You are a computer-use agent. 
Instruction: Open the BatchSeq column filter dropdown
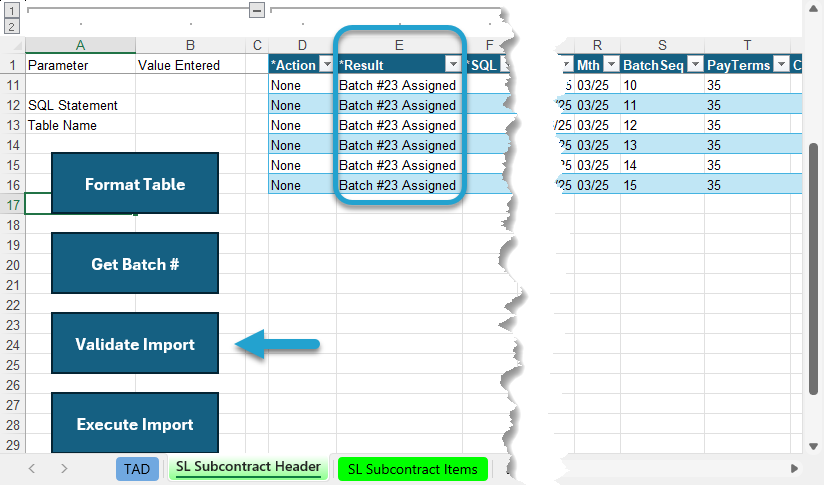coord(695,65)
